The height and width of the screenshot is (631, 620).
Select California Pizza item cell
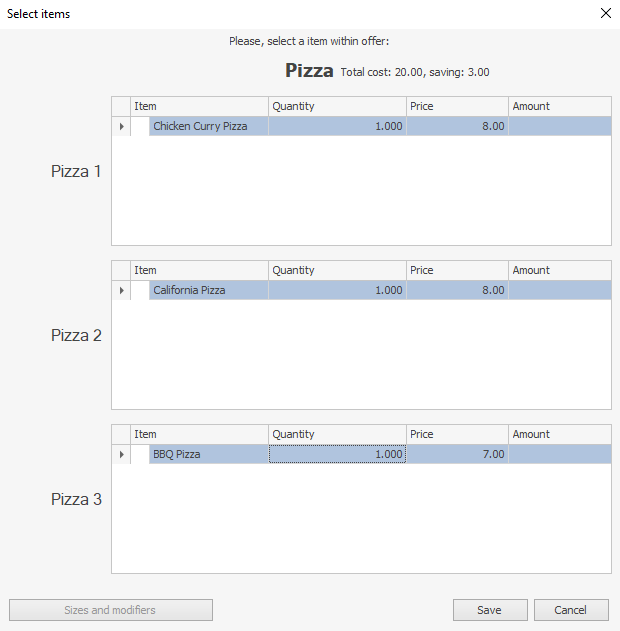(208, 290)
